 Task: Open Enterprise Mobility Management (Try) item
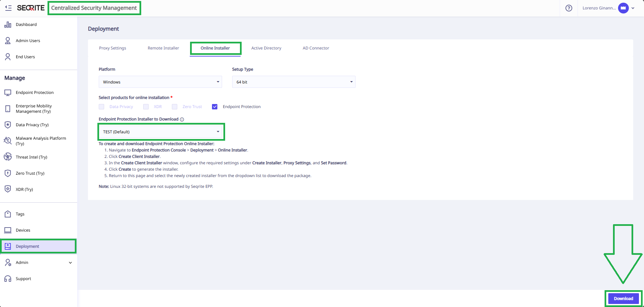[34, 109]
